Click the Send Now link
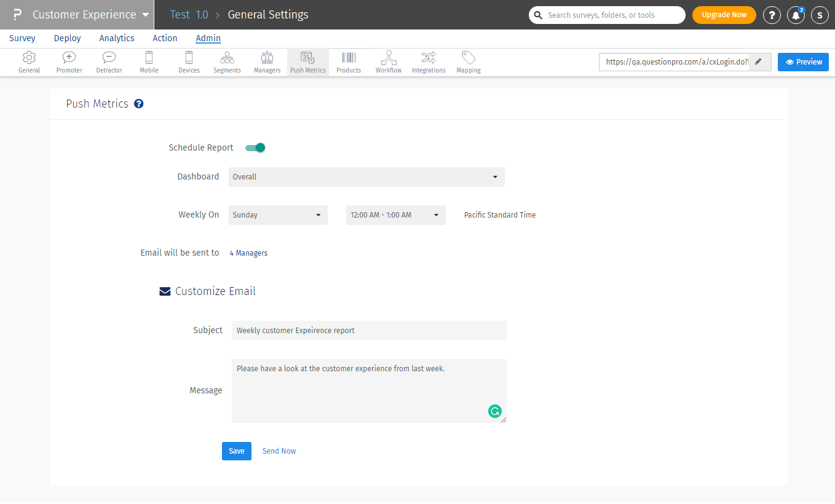The image size is (835, 504). point(279,451)
